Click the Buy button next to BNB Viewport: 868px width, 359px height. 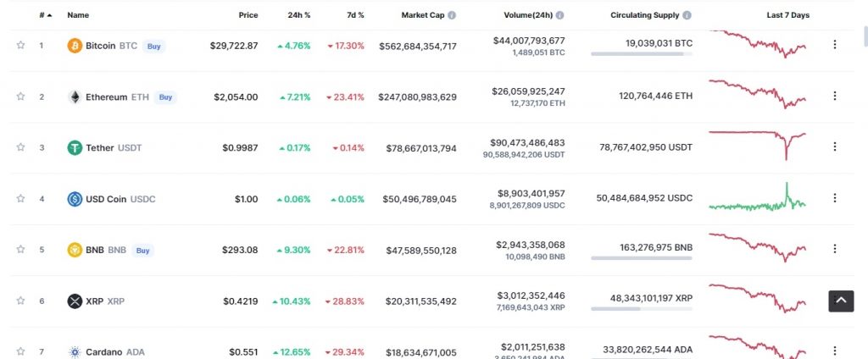(142, 251)
